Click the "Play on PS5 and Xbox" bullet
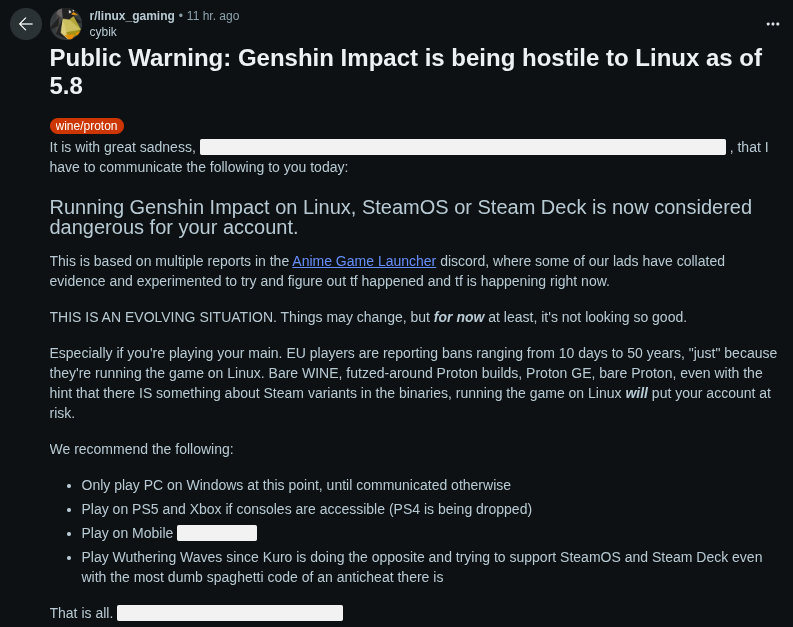 pyautogui.click(x=306, y=509)
